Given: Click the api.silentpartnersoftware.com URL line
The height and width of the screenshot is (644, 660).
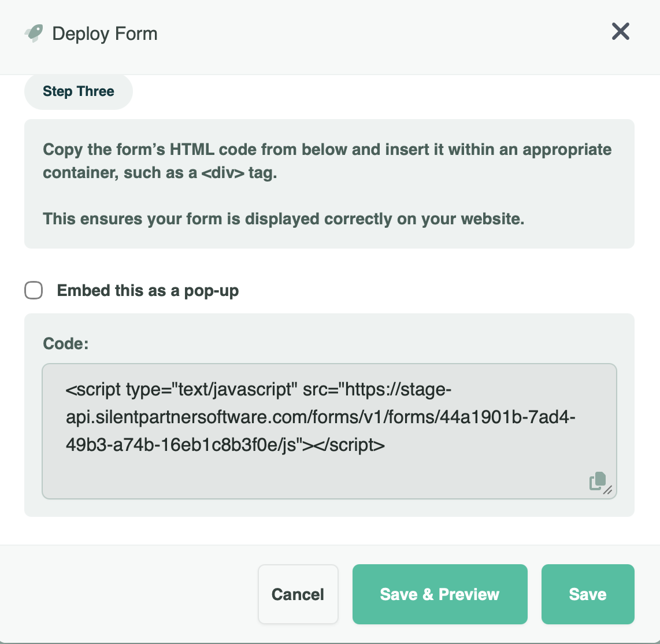Looking at the screenshot, I should (320, 417).
